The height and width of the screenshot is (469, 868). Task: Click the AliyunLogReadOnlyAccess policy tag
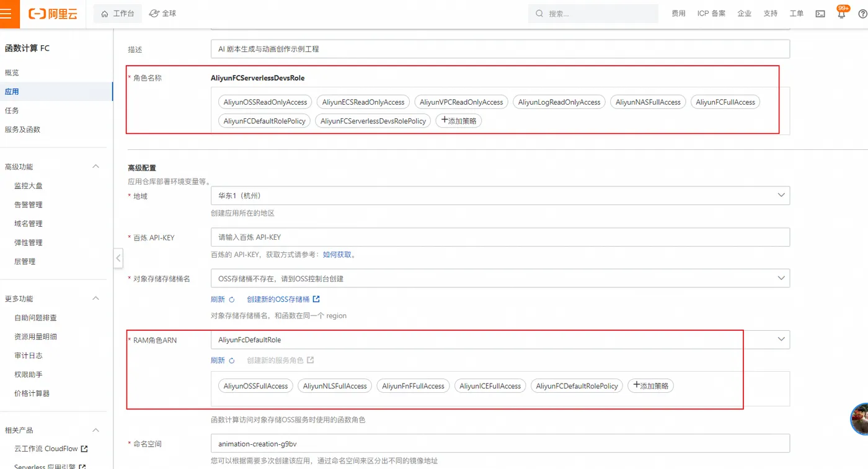[559, 102]
